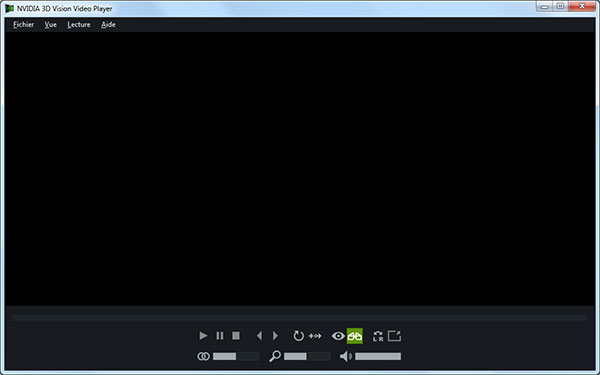This screenshot has height=375, width=600.
Task: Stop the video playback
Action: [236, 336]
